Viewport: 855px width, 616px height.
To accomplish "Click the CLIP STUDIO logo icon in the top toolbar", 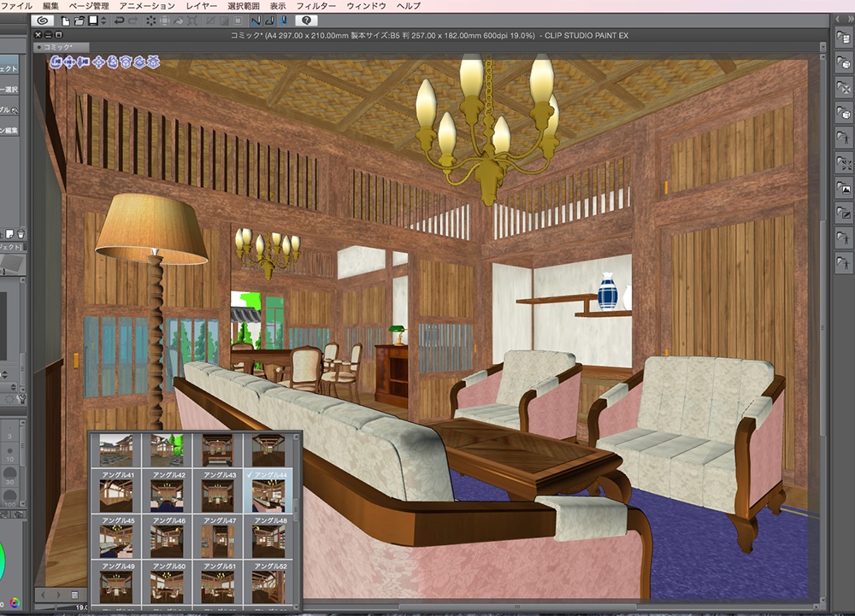I will click(x=42, y=23).
